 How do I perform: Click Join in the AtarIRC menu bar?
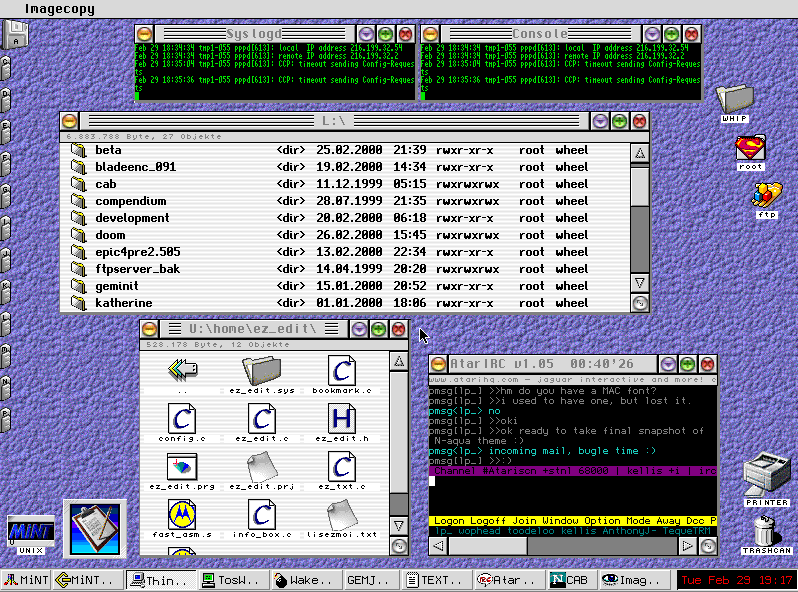coord(526,521)
